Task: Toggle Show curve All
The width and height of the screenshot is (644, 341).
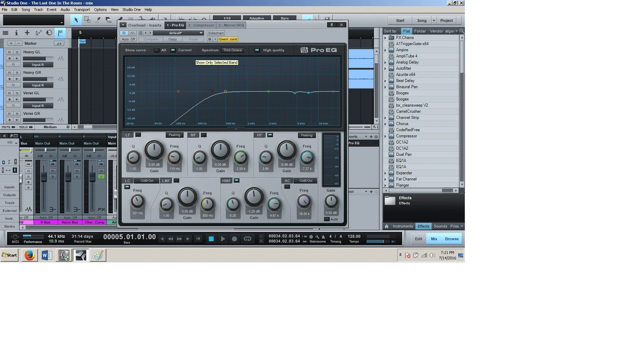Action: [x=157, y=50]
